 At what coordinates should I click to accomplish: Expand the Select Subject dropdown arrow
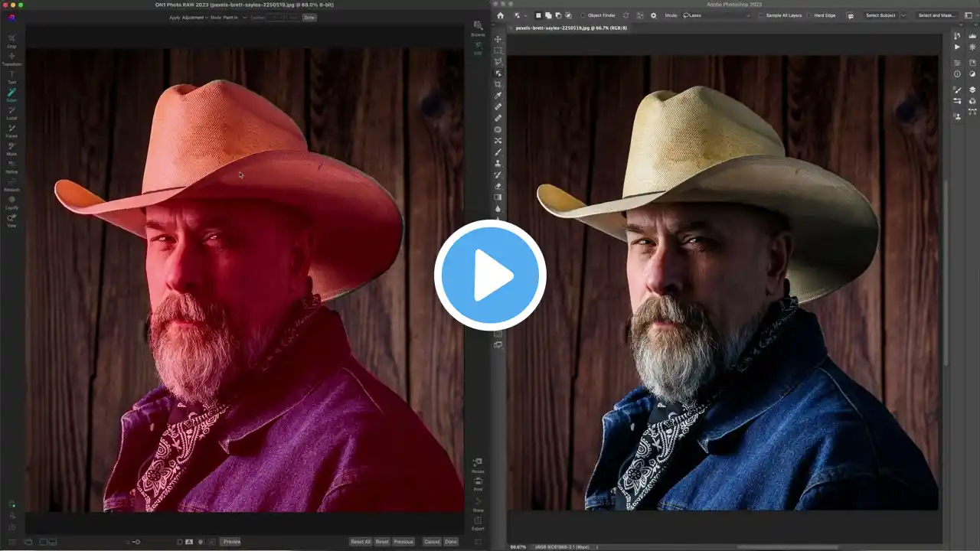point(903,15)
